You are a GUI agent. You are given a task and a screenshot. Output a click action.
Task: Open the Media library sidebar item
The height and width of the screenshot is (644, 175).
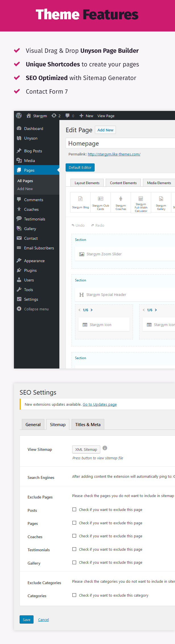(x=37, y=161)
